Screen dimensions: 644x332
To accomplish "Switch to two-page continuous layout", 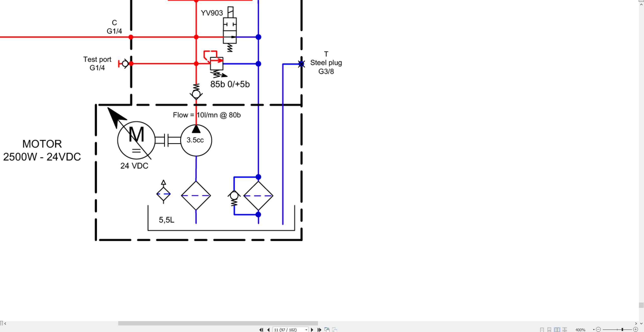I will click(565, 330).
